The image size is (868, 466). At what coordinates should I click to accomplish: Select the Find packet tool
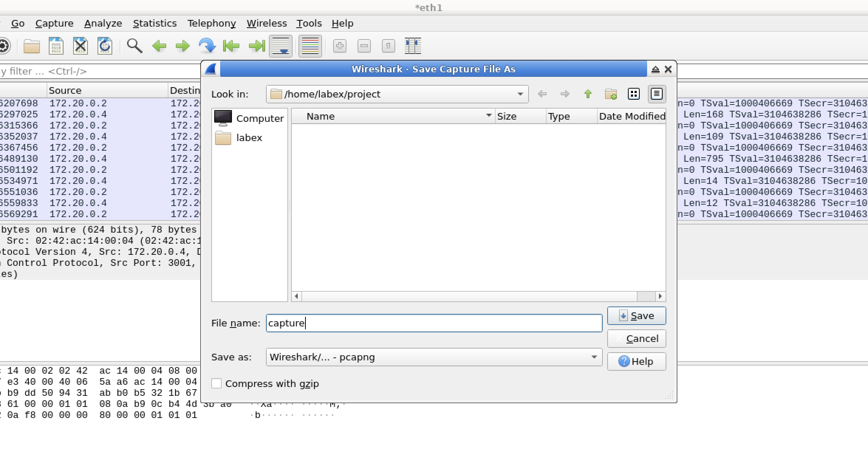[x=134, y=46]
